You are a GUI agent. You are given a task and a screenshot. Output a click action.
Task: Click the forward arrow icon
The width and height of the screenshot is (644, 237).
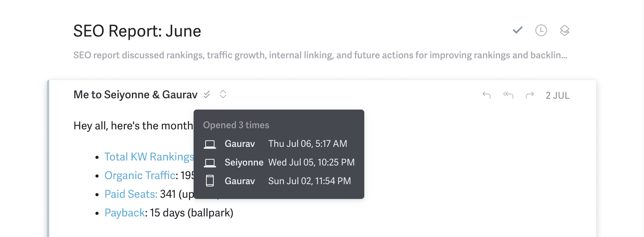pos(530,95)
